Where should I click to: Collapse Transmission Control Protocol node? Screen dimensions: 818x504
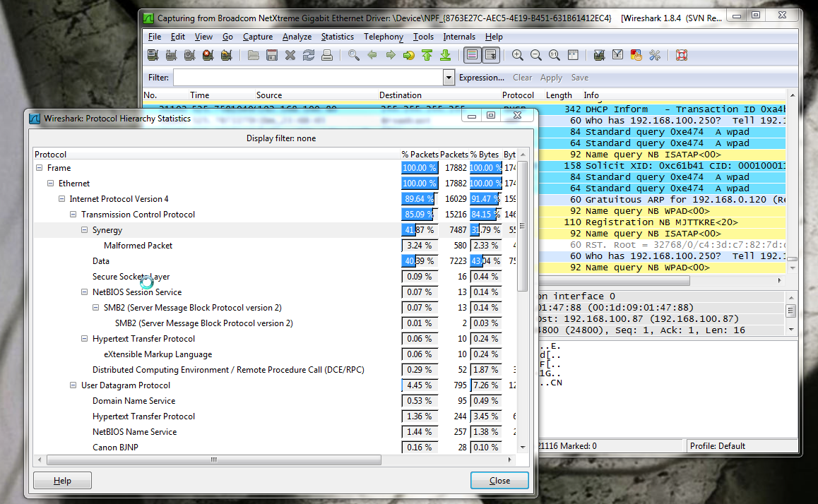click(x=73, y=214)
